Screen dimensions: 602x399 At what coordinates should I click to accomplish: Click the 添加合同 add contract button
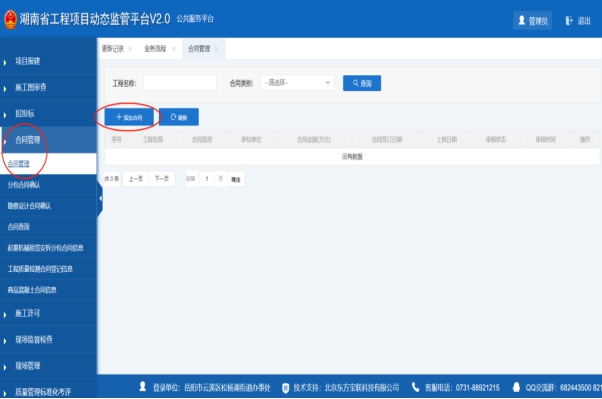tap(129, 117)
